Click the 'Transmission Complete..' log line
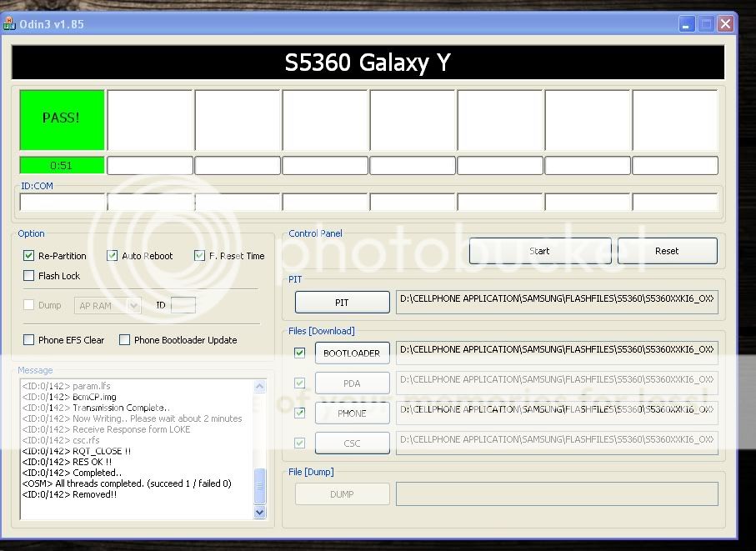This screenshot has height=551, width=756. click(96, 408)
